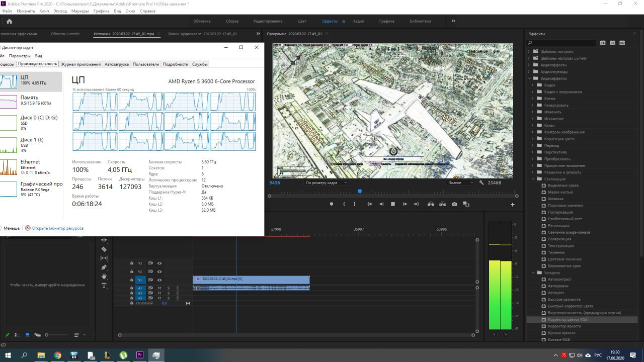Collapse the "Стилизация" effects subfolder
The width and height of the screenshot is (644, 362).
click(x=533, y=179)
